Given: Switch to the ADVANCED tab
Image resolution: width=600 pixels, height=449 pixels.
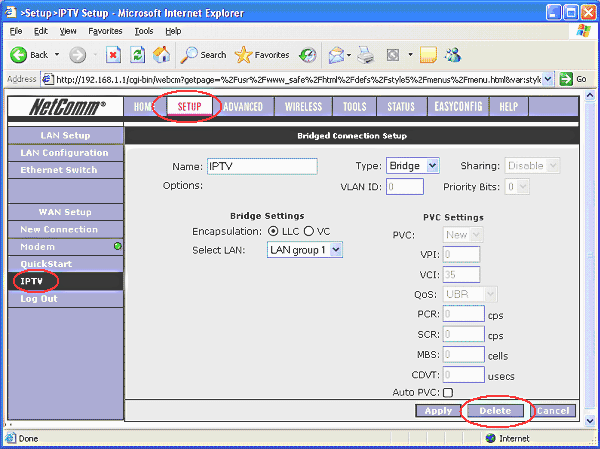Looking at the screenshot, I should [243, 106].
